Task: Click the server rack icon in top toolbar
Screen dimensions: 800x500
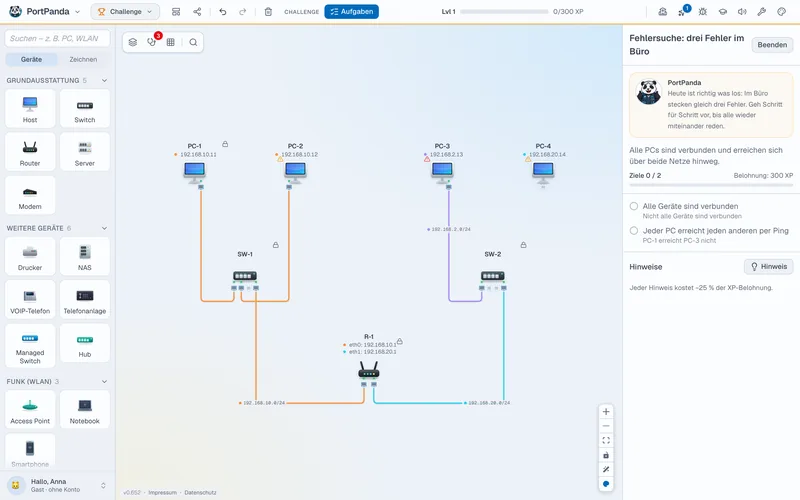Action: (x=176, y=11)
